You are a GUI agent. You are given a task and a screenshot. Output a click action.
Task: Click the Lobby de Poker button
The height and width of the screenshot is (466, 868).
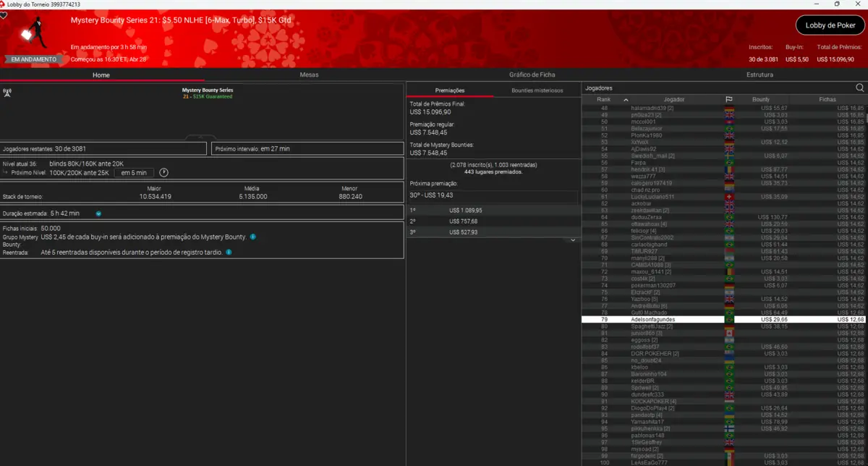(830, 25)
